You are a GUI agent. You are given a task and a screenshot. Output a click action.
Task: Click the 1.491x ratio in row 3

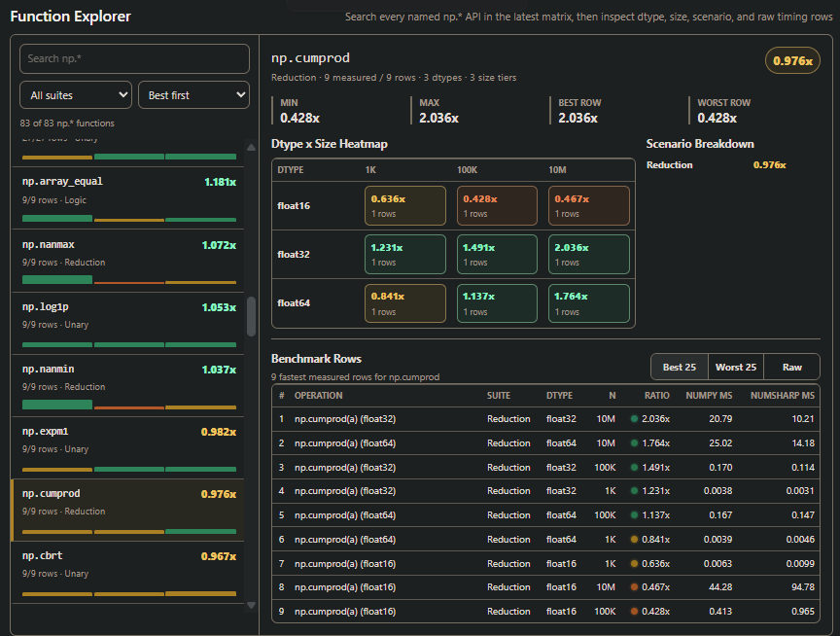[x=655, y=467]
